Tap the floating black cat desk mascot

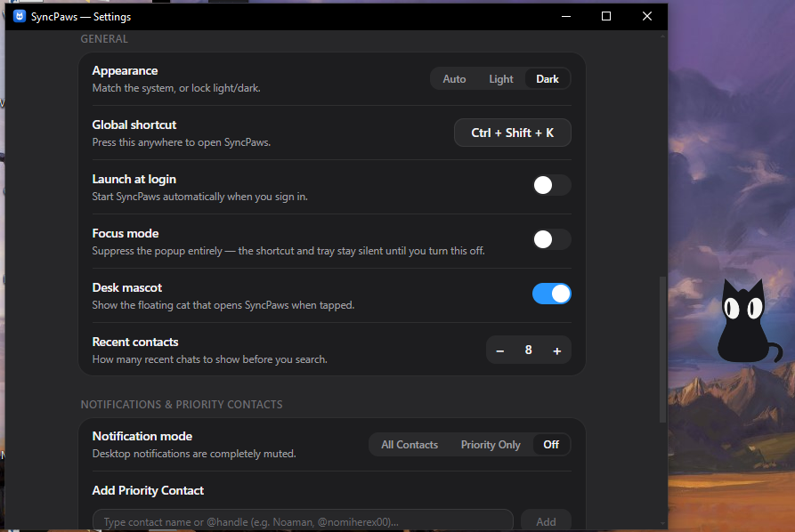coord(750,321)
